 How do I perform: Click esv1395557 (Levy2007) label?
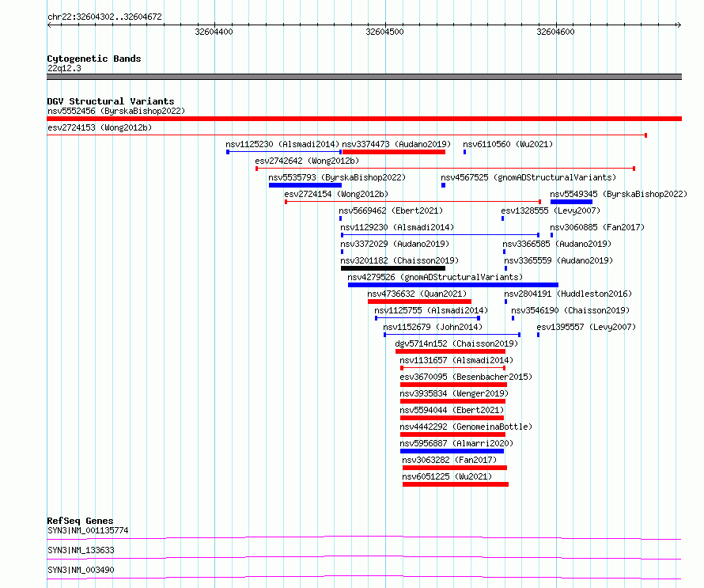(586, 327)
